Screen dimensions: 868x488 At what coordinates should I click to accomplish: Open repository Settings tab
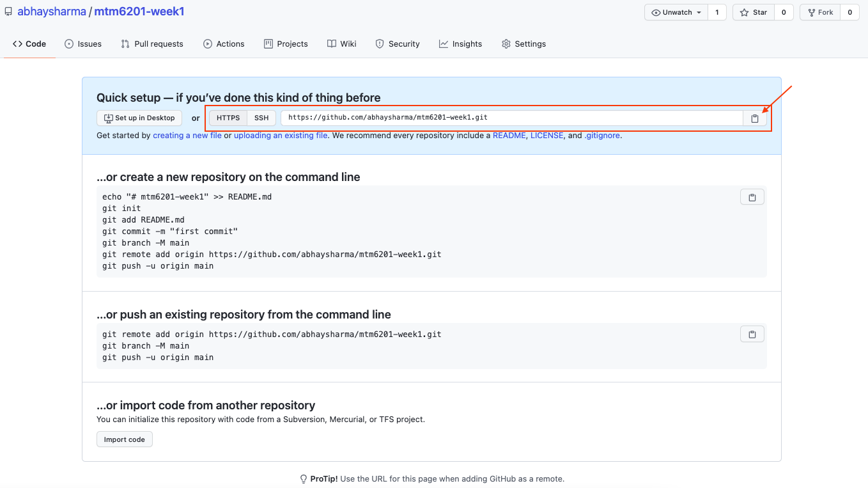[523, 43]
